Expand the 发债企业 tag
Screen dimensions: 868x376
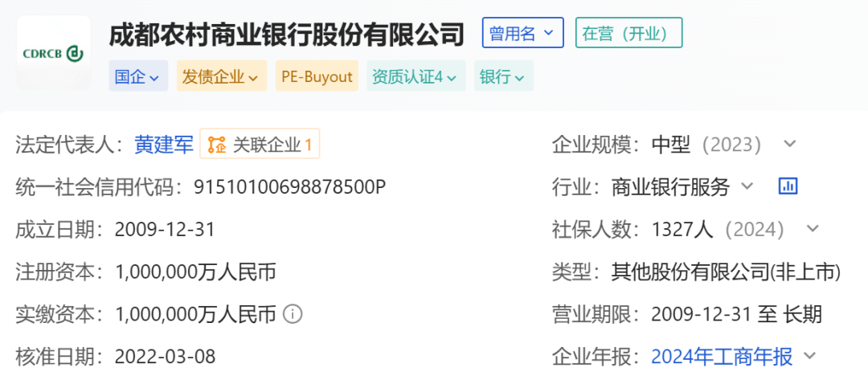coord(221,77)
